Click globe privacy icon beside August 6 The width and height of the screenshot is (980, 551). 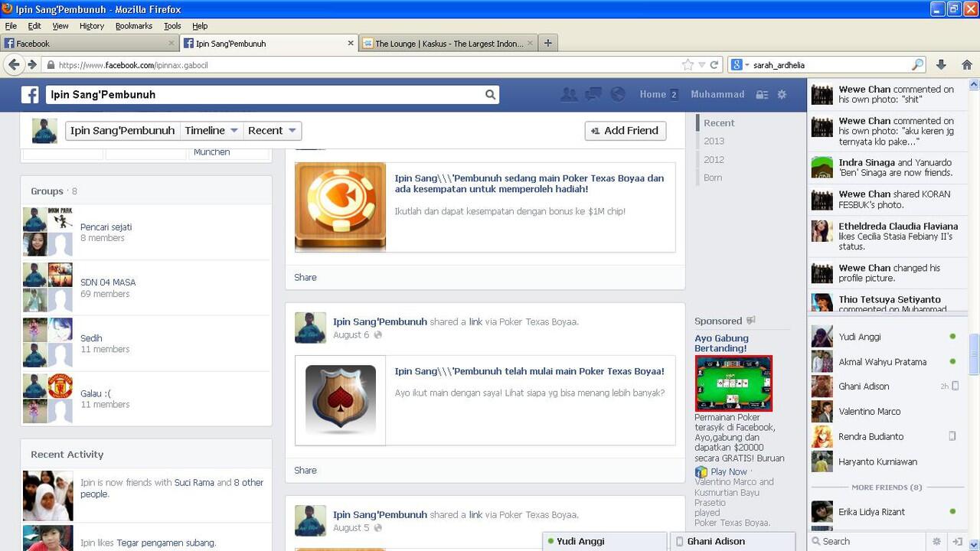coord(377,335)
